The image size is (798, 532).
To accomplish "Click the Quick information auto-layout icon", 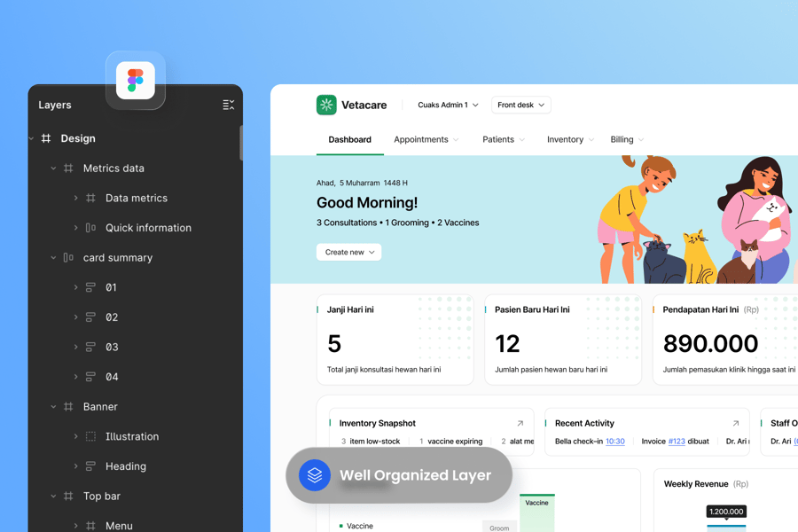I will click(90, 228).
